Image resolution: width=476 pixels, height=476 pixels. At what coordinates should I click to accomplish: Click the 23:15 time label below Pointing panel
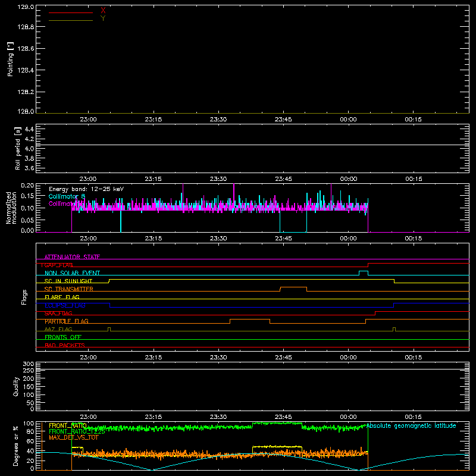(x=154, y=120)
